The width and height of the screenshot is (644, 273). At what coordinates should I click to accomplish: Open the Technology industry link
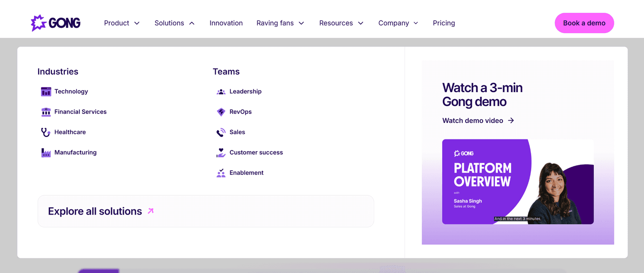[71, 92]
